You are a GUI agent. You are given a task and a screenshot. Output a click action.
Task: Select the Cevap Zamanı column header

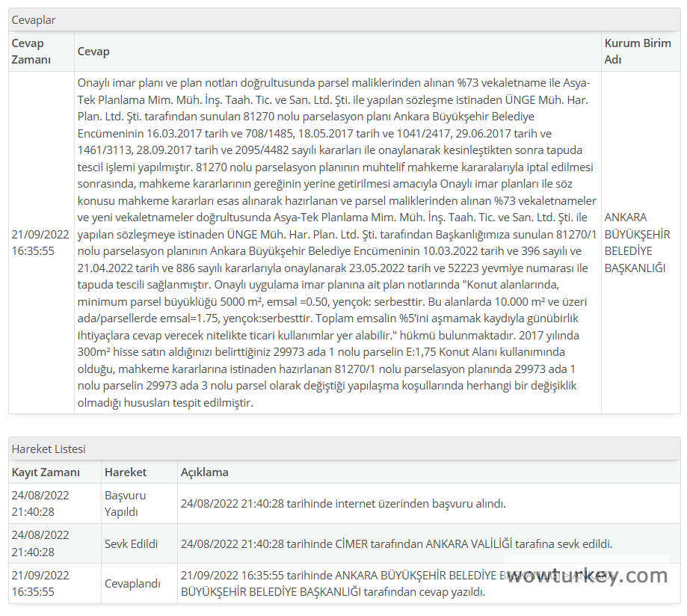click(31, 52)
